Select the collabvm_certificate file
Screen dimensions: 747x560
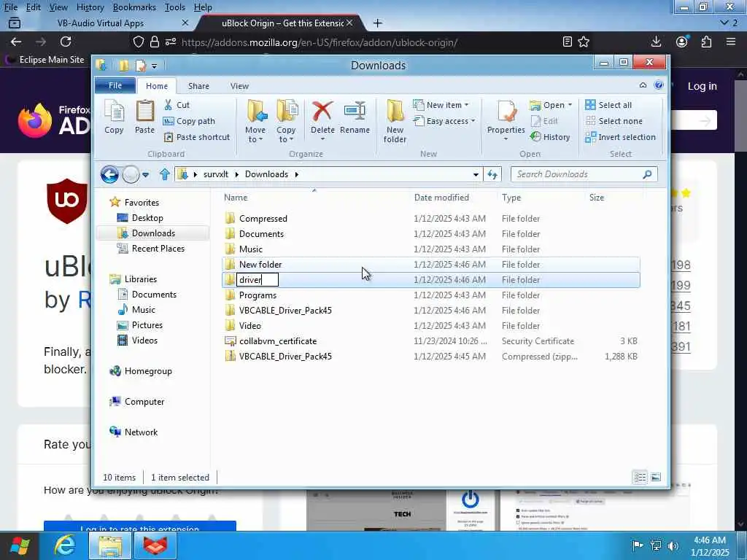(278, 341)
